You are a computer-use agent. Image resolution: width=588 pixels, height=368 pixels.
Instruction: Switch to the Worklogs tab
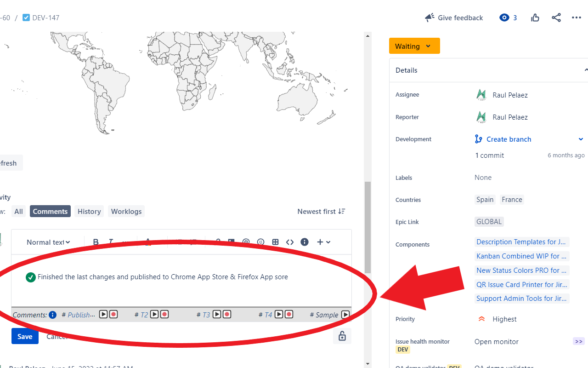[126, 211]
